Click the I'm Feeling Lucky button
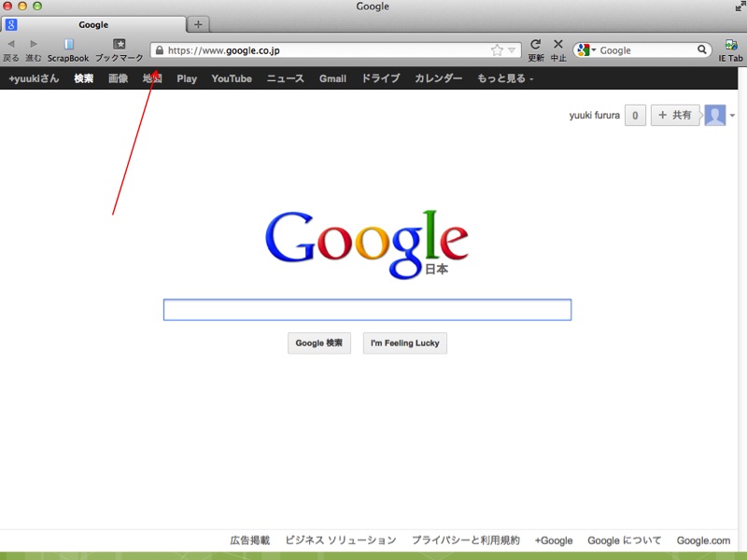Screen dimensions: 747x560 pos(405,343)
